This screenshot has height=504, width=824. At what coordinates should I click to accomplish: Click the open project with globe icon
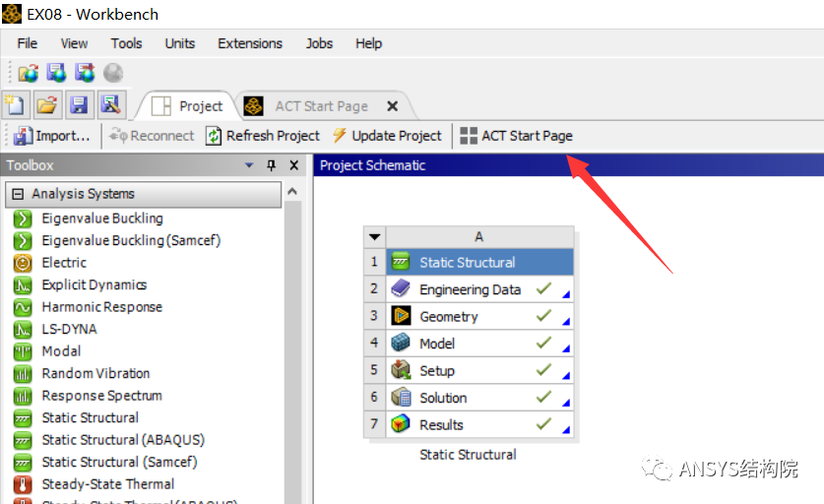click(29, 73)
